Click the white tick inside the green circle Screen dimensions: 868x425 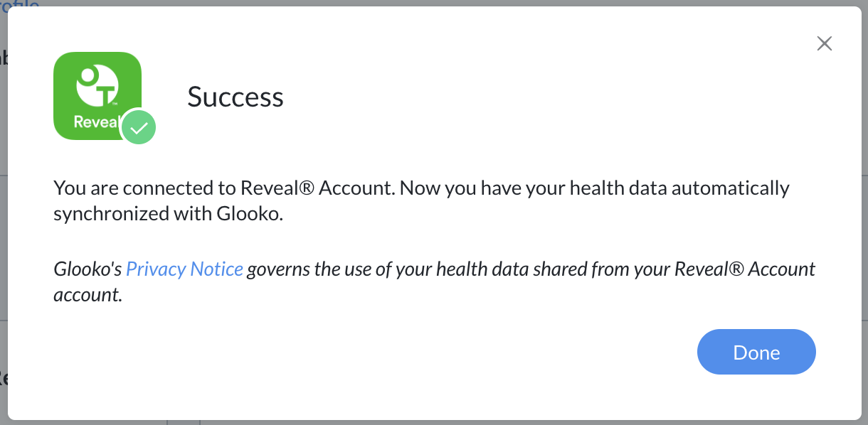point(139,128)
